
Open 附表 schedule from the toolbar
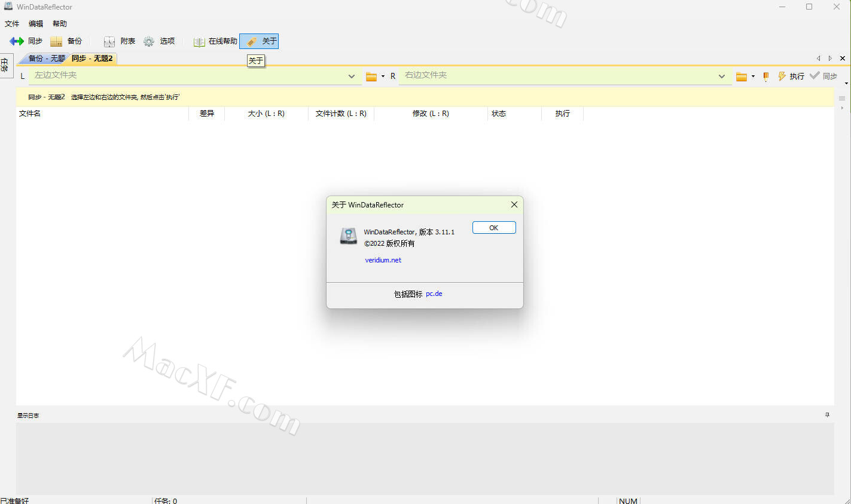(x=109, y=41)
